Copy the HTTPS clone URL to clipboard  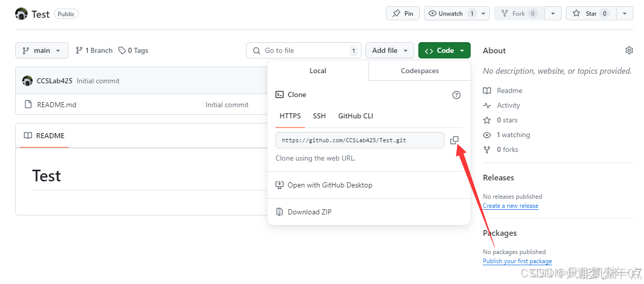(x=454, y=140)
